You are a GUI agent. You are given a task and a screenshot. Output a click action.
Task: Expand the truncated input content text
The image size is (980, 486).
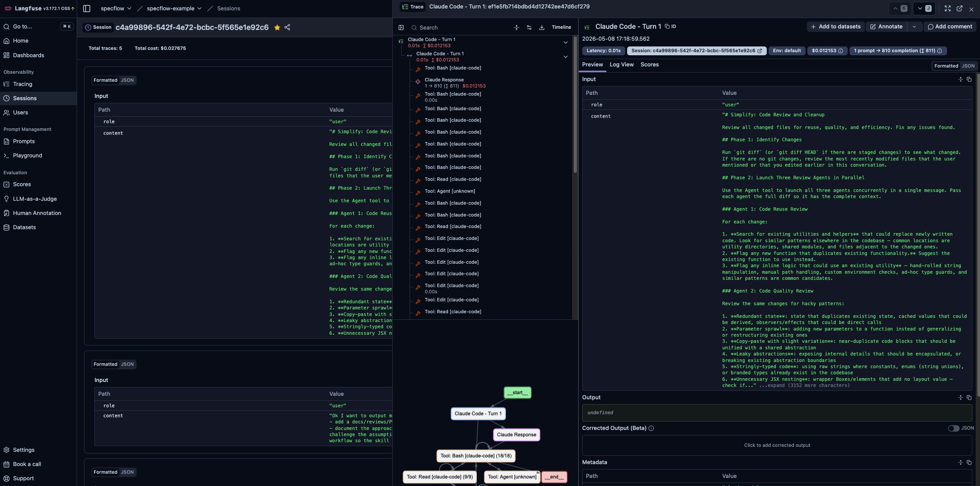(804, 385)
